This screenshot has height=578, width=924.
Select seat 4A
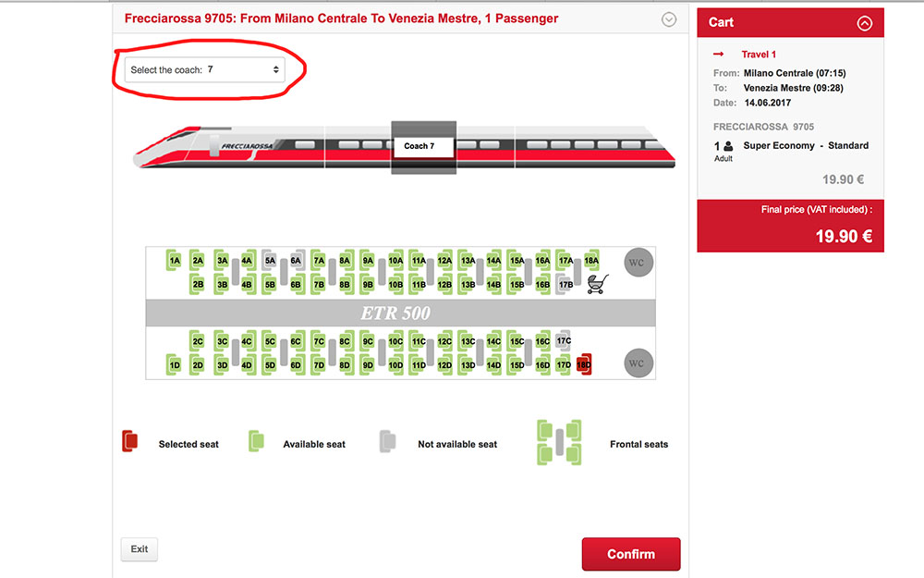tap(247, 260)
